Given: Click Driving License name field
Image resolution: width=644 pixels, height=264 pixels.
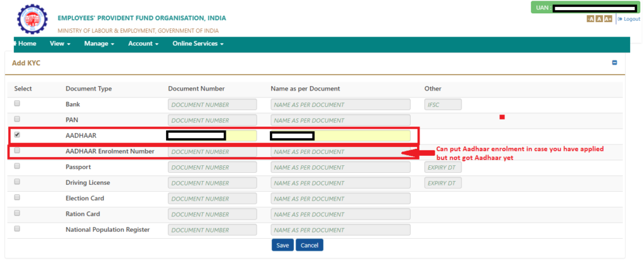Looking at the screenshot, I should click(x=340, y=183).
